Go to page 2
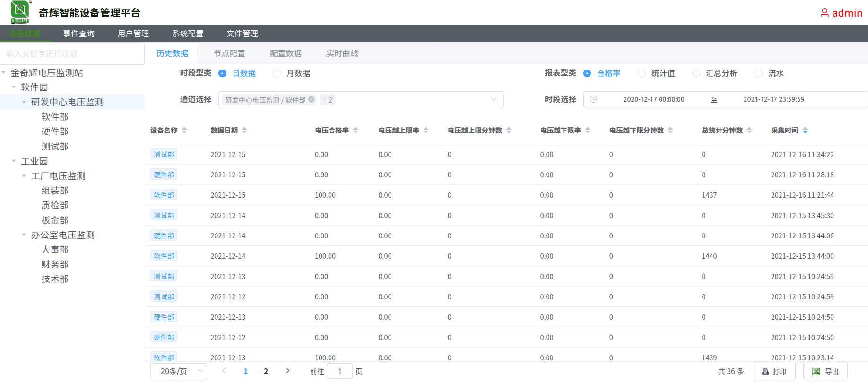The image size is (868, 392). point(266,371)
